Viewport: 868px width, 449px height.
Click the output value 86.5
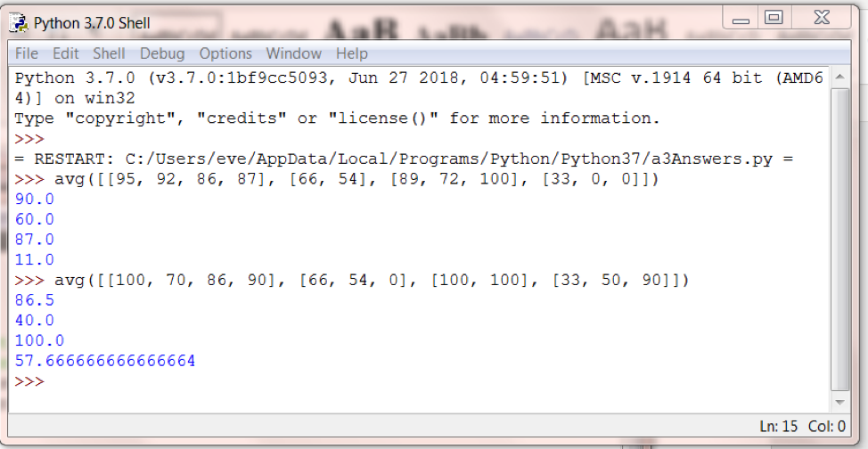click(35, 300)
